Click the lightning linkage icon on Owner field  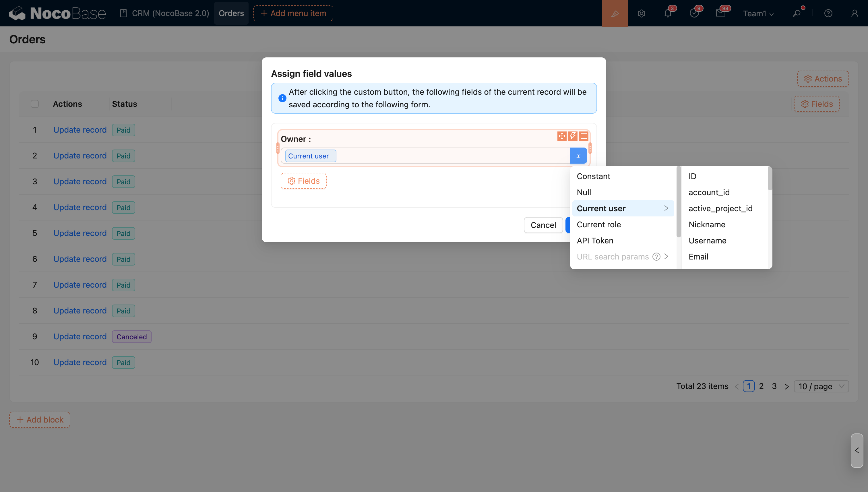click(x=573, y=136)
